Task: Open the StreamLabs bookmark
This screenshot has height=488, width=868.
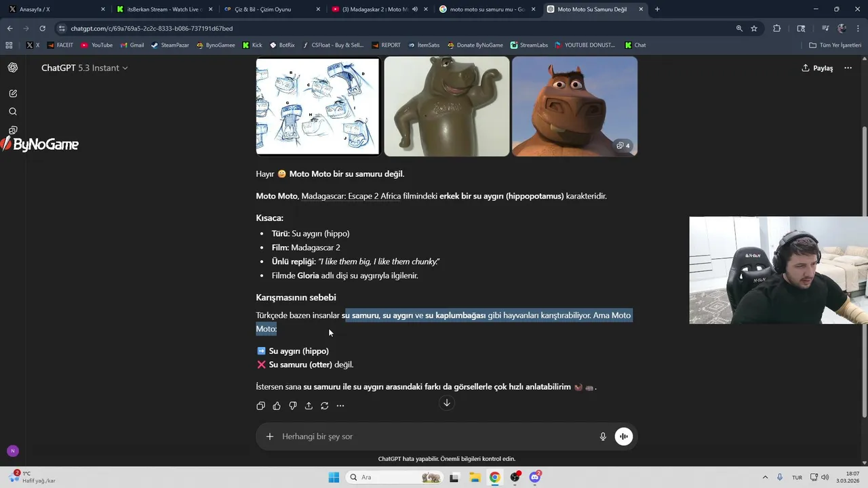Action: 528,45
